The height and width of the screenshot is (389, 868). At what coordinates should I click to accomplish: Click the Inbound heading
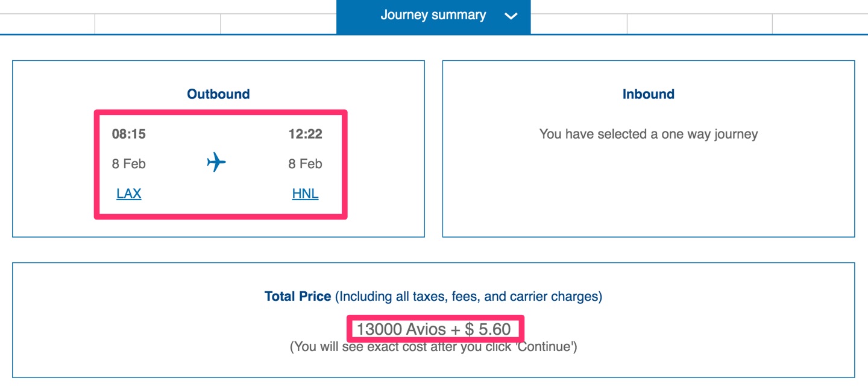pyautogui.click(x=649, y=94)
